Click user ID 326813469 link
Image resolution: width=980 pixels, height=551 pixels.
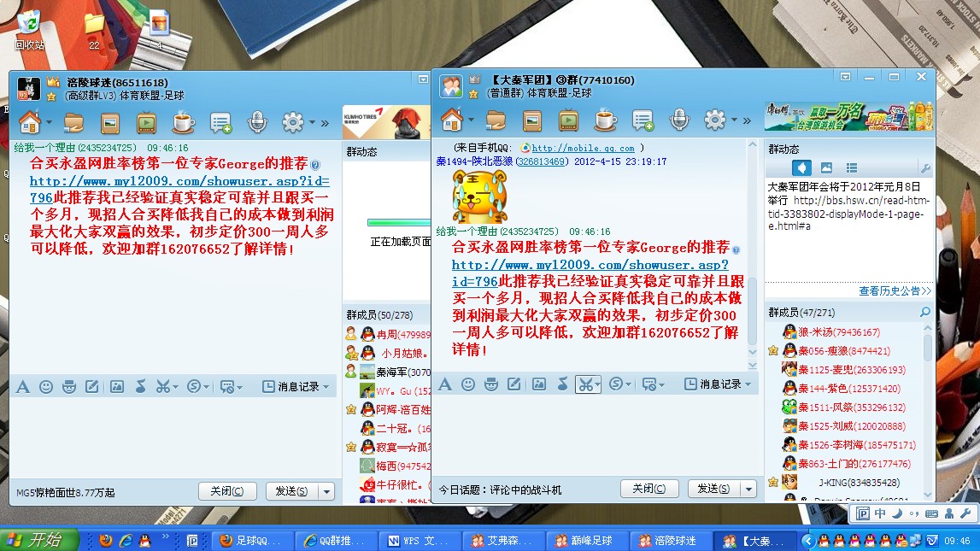point(541,161)
